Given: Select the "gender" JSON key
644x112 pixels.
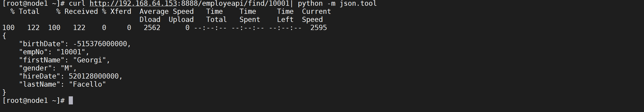Looking at the screenshot, I should (x=37, y=68).
